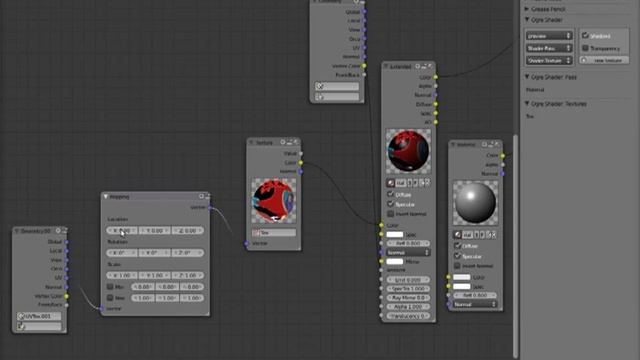
Task: Open Color swatch in Material node
Action: pos(462,277)
